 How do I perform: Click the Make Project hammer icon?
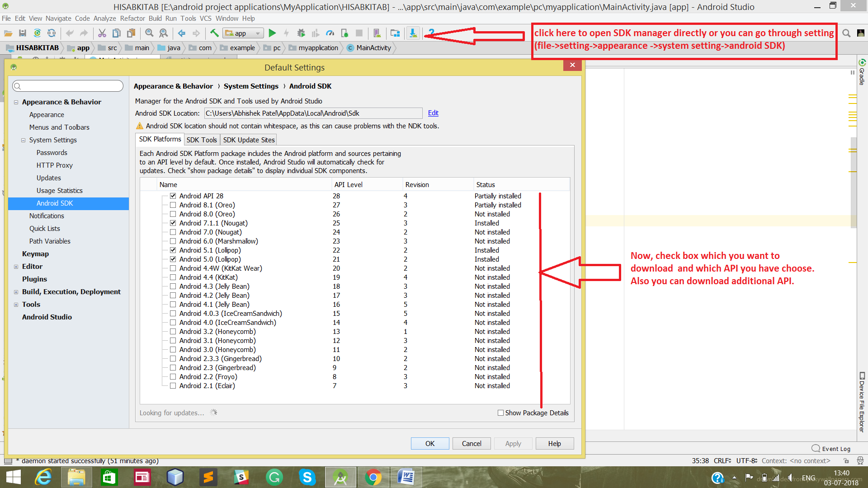[x=214, y=33]
